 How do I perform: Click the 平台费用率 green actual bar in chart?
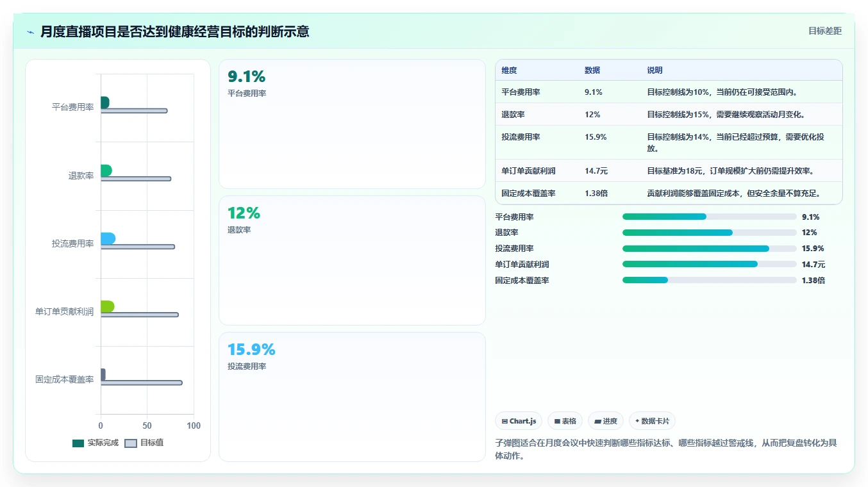[x=104, y=103]
